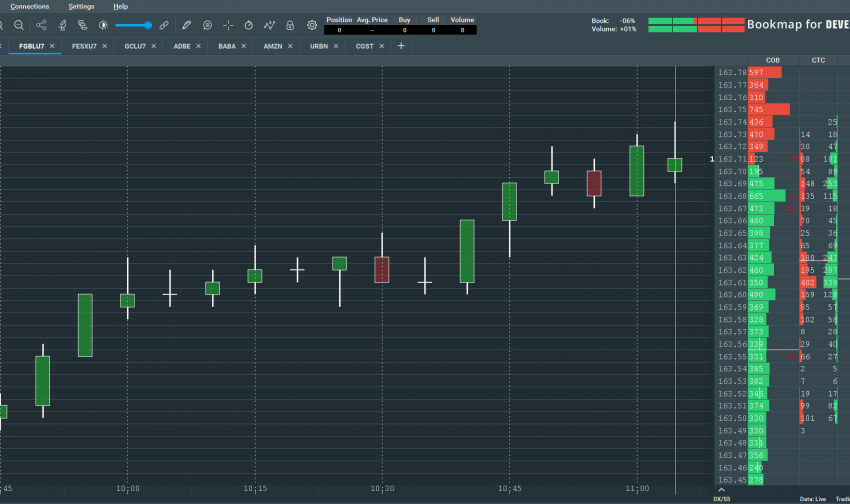Close the FESXU7 tab
The height and width of the screenshot is (504, 850).
pos(105,46)
